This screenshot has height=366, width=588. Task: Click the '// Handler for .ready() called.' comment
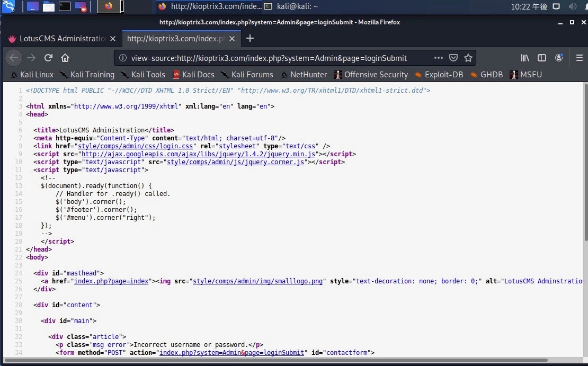[113, 193]
